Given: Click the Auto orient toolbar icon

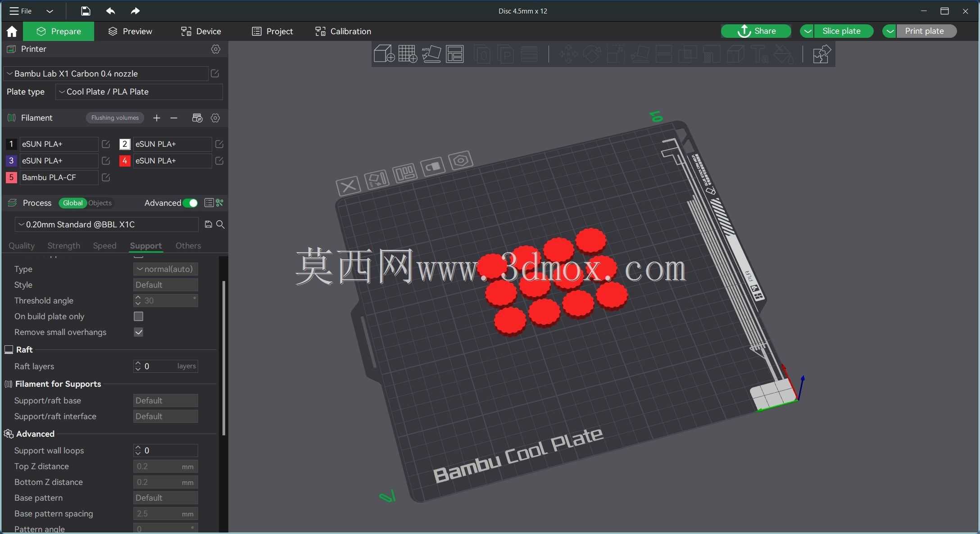Looking at the screenshot, I should tap(431, 54).
